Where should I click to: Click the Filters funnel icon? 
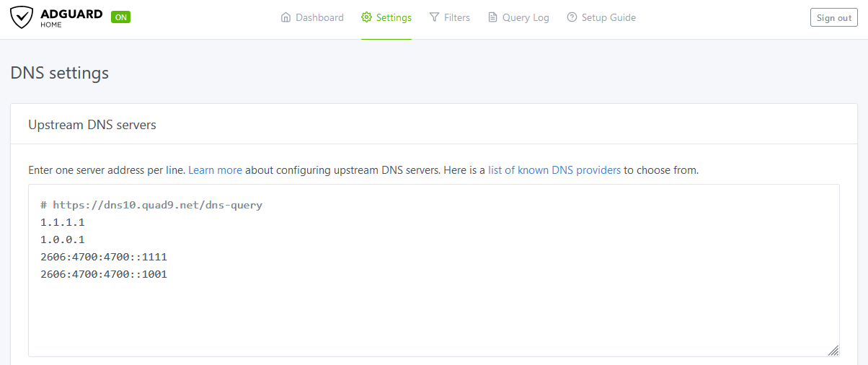(x=434, y=17)
